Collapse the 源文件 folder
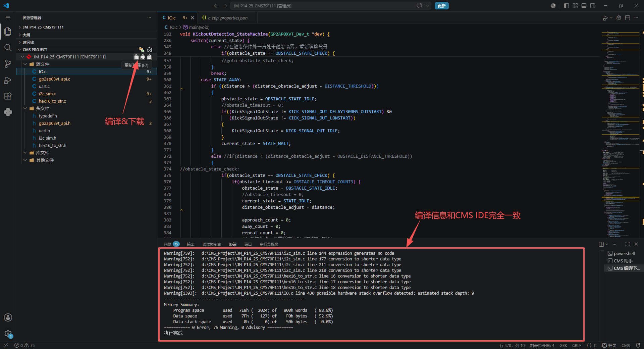Screen dimensions: 644x349 point(25,64)
